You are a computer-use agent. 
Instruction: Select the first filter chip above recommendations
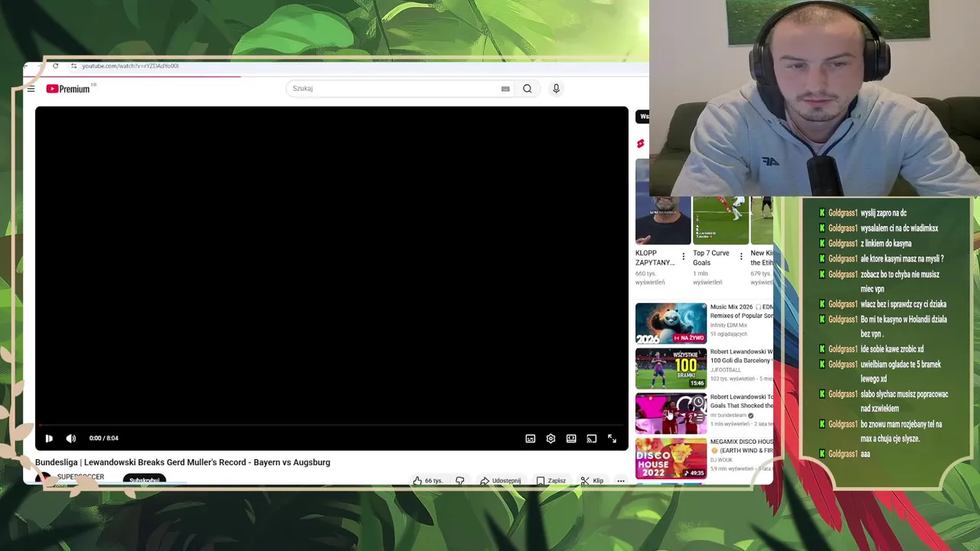coord(642,116)
